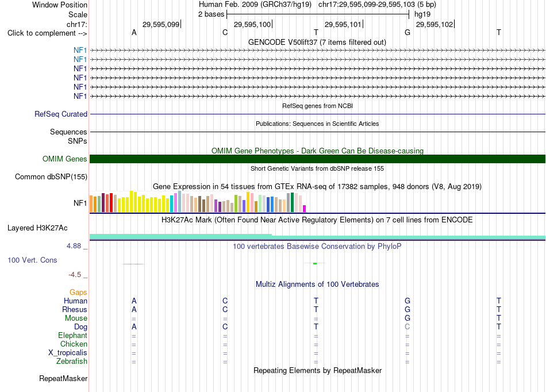Select the 'X_tropicalis' alignment row label
The width and height of the screenshot is (546, 392).
pyautogui.click(x=68, y=353)
